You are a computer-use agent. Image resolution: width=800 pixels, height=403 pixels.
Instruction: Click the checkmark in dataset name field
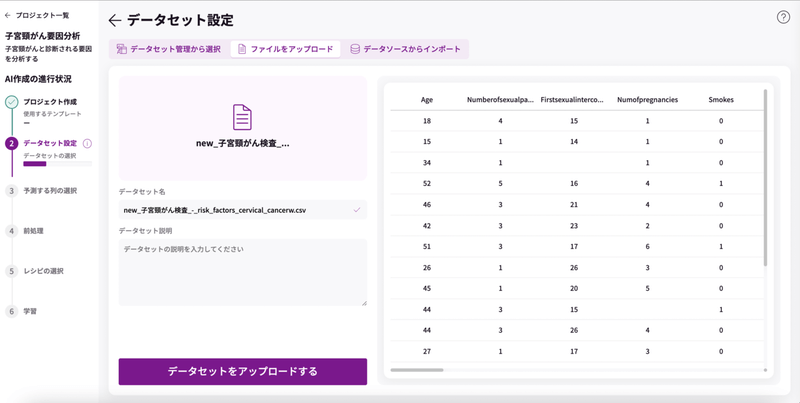357,210
